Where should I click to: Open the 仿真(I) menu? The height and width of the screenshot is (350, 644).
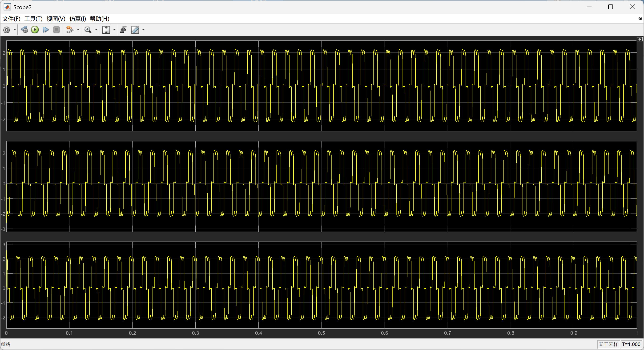click(x=77, y=19)
